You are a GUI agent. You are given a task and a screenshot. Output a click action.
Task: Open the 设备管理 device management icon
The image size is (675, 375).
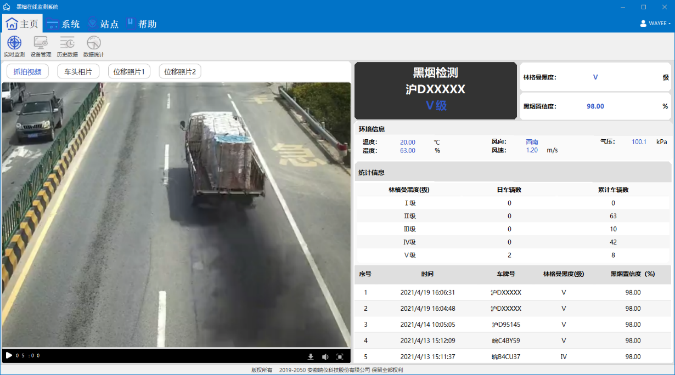click(x=41, y=46)
